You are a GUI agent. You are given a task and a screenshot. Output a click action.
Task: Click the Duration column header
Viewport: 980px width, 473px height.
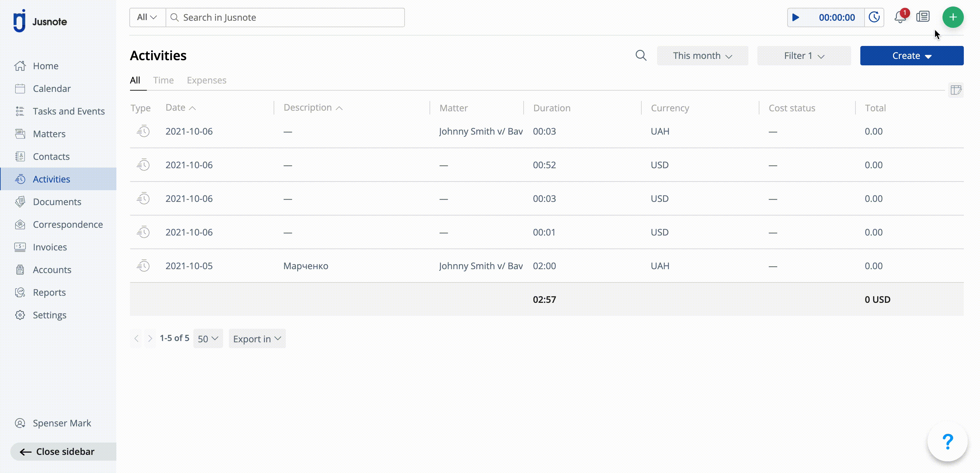click(x=552, y=108)
